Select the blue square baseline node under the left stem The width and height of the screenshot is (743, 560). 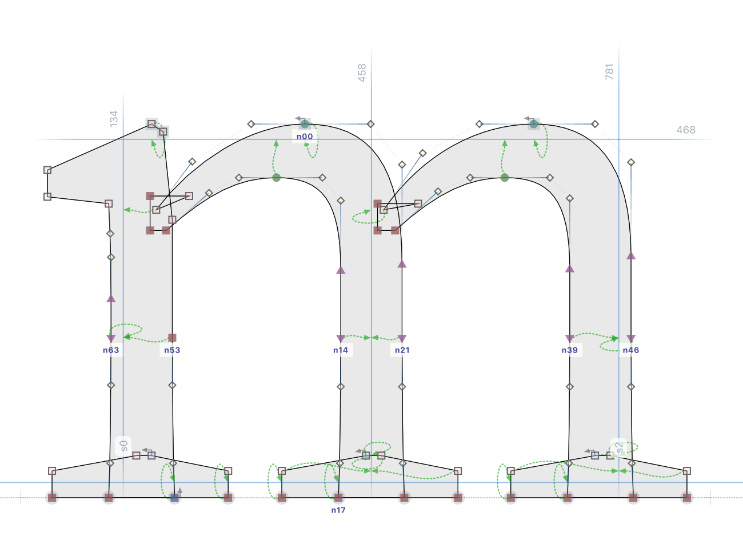point(174,498)
